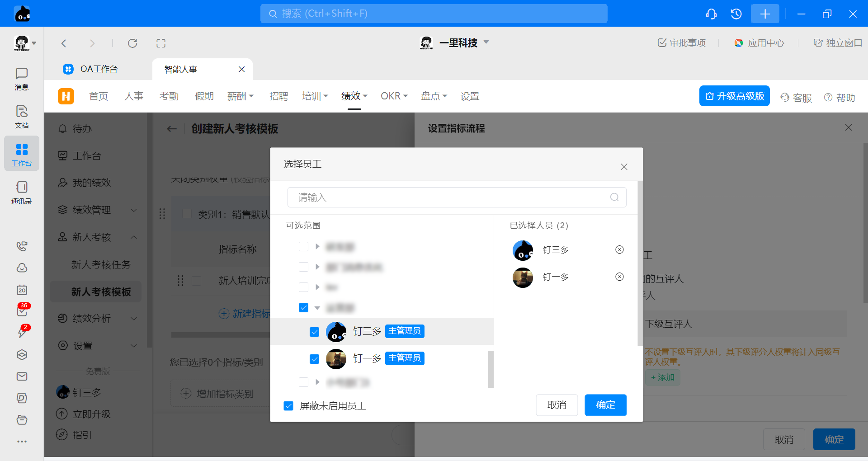The image size is (868, 461).
Task: Click 取消 in the 选择员工 dialog
Action: (557, 405)
